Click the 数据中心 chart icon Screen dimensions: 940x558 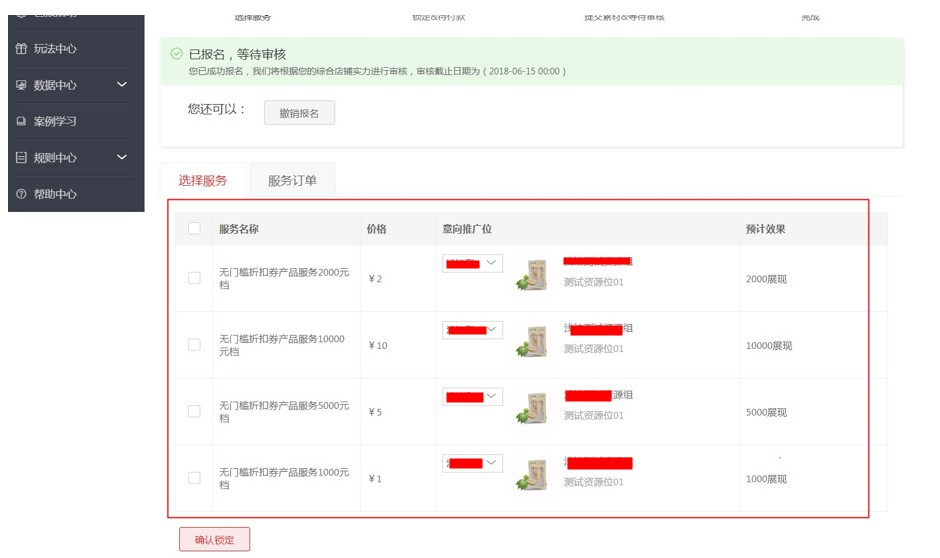(21, 85)
